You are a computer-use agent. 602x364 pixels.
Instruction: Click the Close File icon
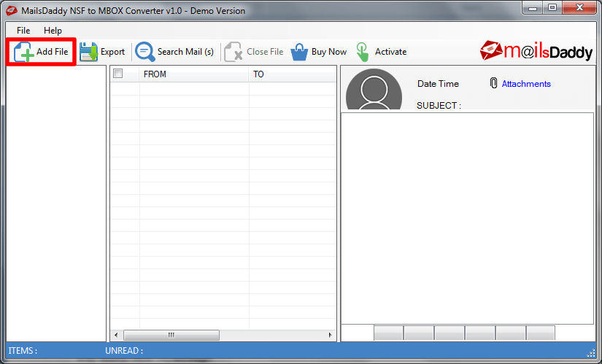point(233,52)
